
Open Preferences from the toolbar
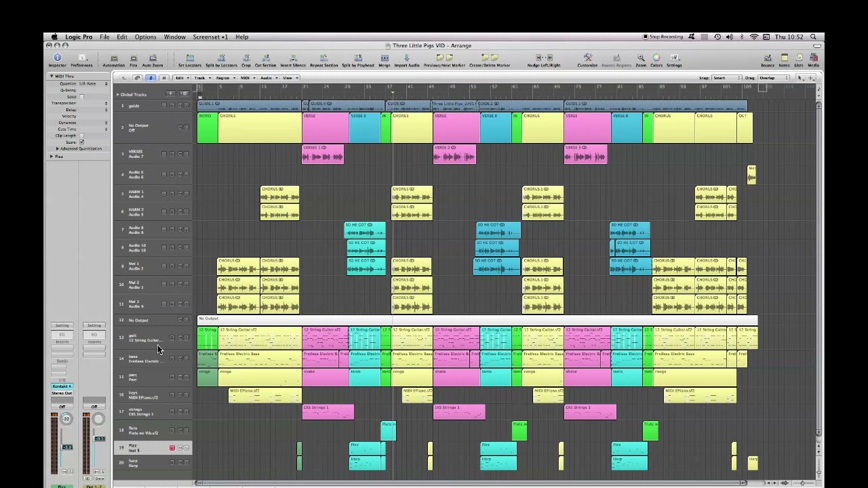(81, 58)
